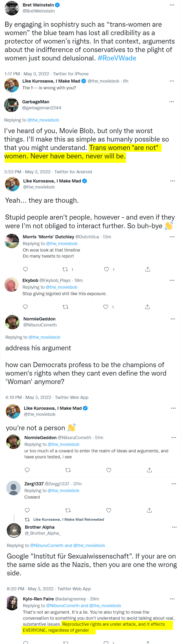Like Morris Dutchley's tweet
Viewport: 183px width, 644px height.
pyautogui.click(x=106, y=269)
